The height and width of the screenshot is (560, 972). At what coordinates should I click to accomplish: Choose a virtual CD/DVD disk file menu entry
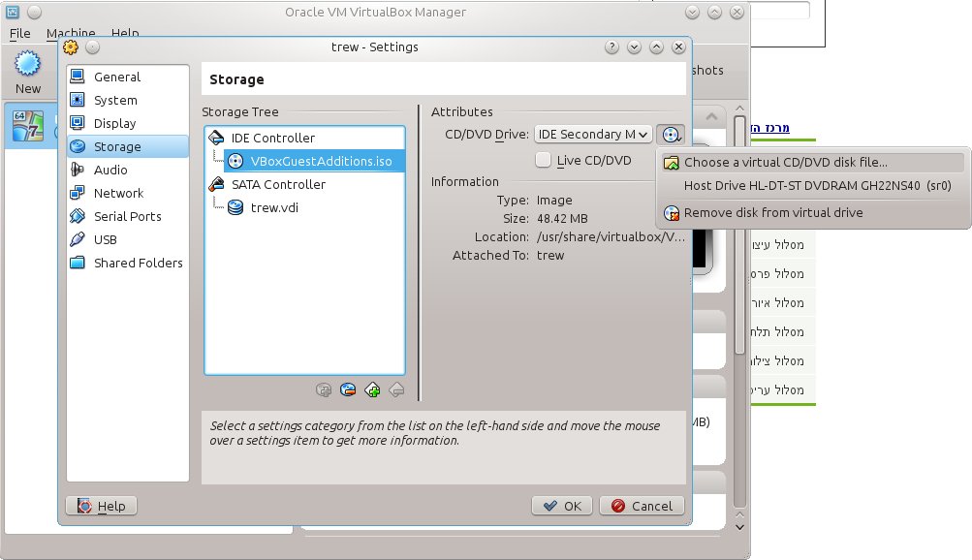(813, 163)
